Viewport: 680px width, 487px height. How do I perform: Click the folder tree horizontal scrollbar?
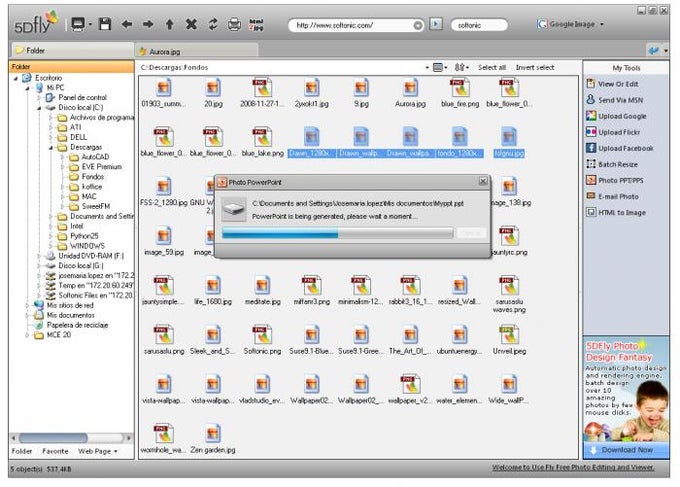point(72,438)
